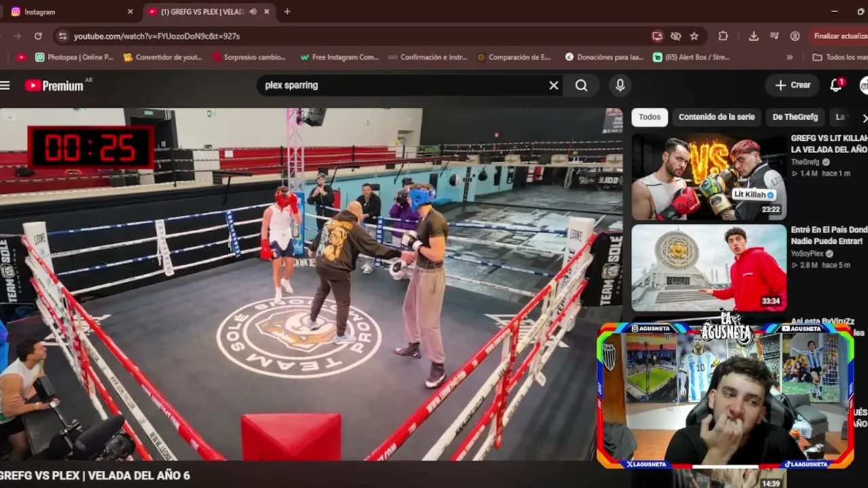The height and width of the screenshot is (488, 868).
Task: Open the 'GREFG VS LIT KILLAH' video title
Action: (829, 144)
